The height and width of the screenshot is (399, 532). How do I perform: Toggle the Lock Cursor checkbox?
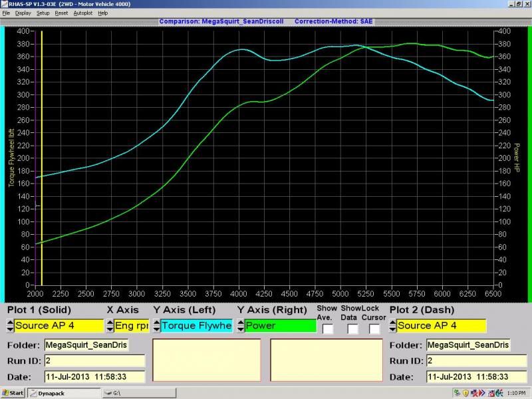pos(375,328)
